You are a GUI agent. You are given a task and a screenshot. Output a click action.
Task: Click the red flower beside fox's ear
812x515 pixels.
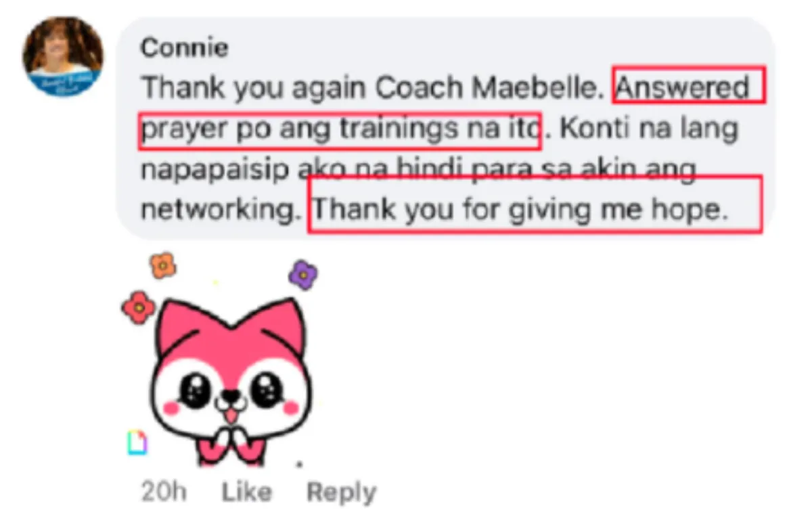pos(139,308)
